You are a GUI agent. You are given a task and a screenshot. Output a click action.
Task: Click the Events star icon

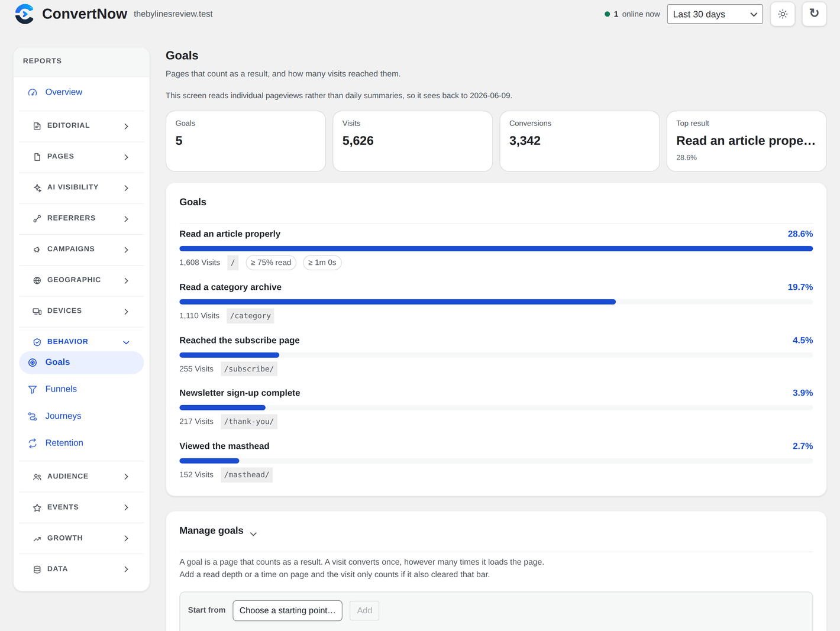pos(37,507)
